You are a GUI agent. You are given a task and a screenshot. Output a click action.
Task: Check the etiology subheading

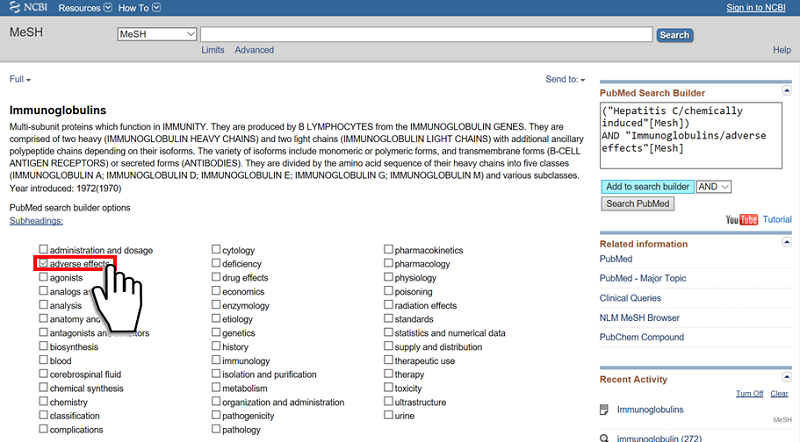[x=216, y=318]
